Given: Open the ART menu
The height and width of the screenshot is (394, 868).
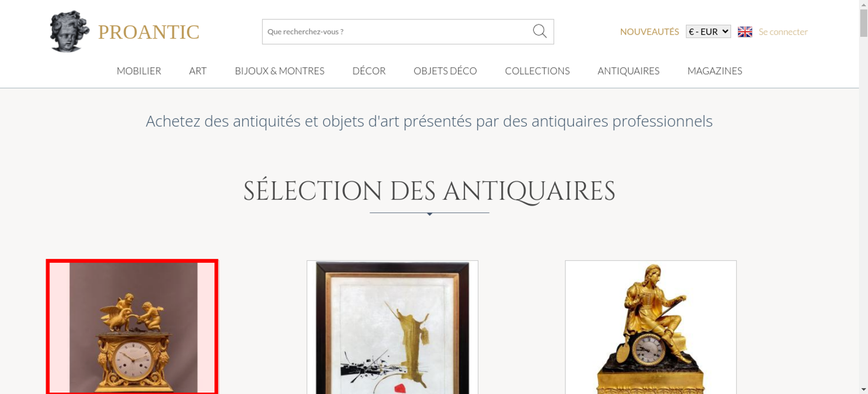Looking at the screenshot, I should [198, 71].
